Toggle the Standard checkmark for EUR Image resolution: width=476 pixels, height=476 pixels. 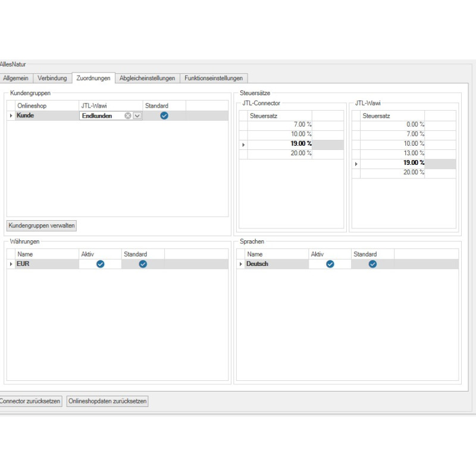click(x=143, y=264)
